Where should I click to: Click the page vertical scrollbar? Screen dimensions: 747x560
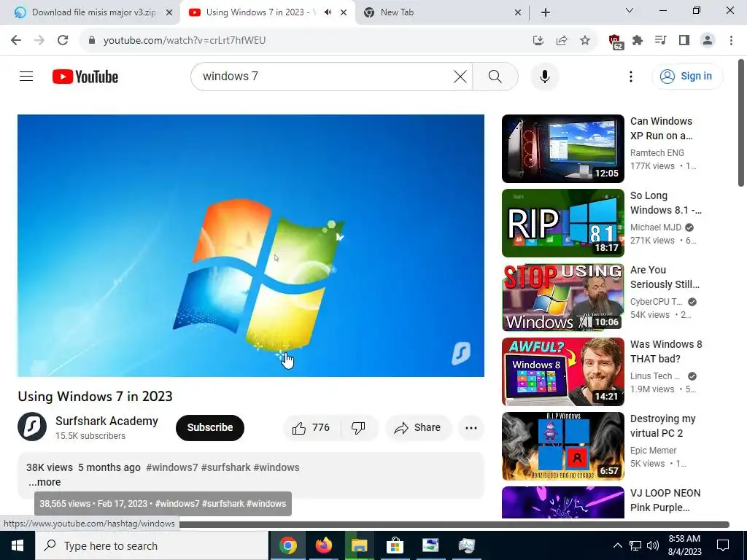pyautogui.click(x=741, y=122)
